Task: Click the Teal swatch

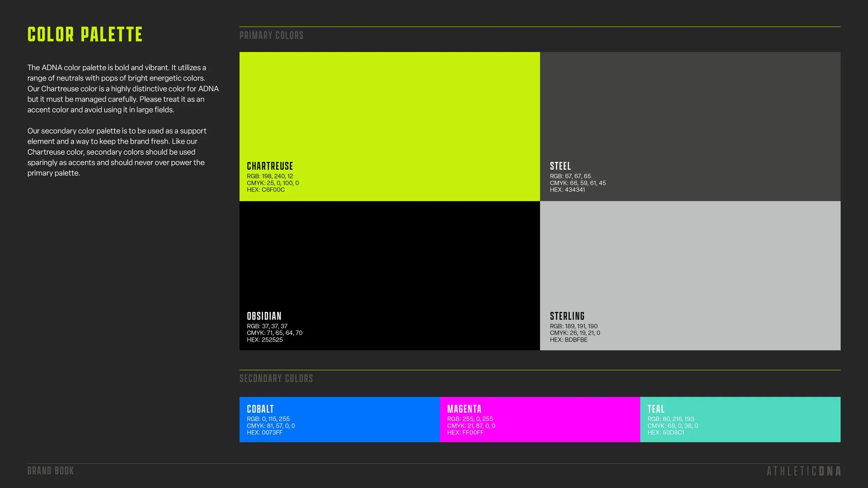Action: coord(740,419)
